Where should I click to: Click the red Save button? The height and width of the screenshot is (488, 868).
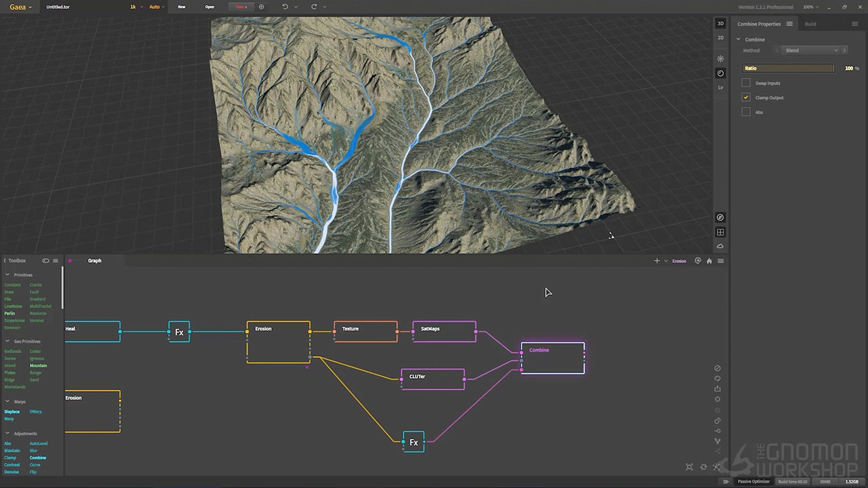pos(241,7)
